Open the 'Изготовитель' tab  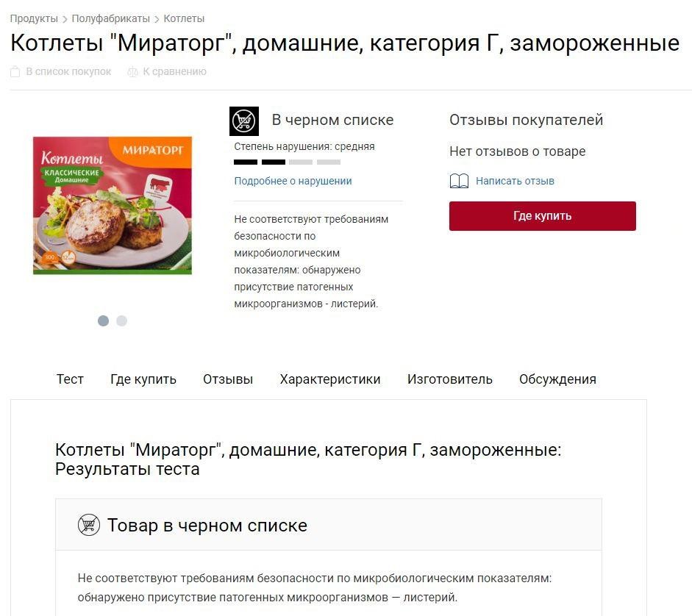(450, 379)
